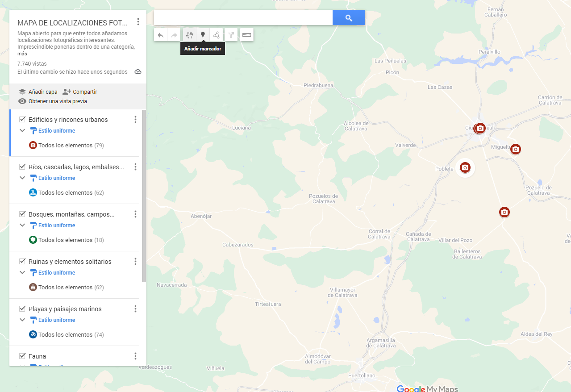Click brown ruins icon beside Todos los elementos (62)
The height and width of the screenshot is (392, 571).
point(33,287)
